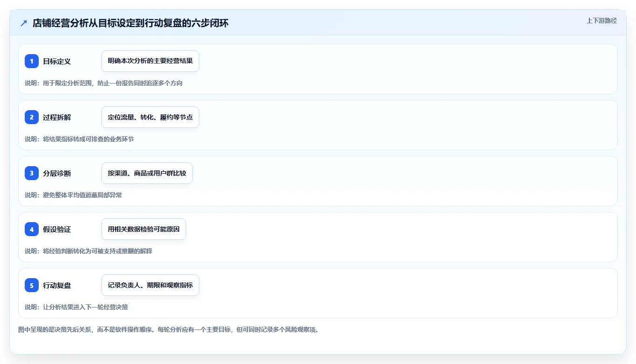636x364 pixels.
Task: Click the 记录负责人、期限和观察指标 box
Action: [x=150, y=285]
